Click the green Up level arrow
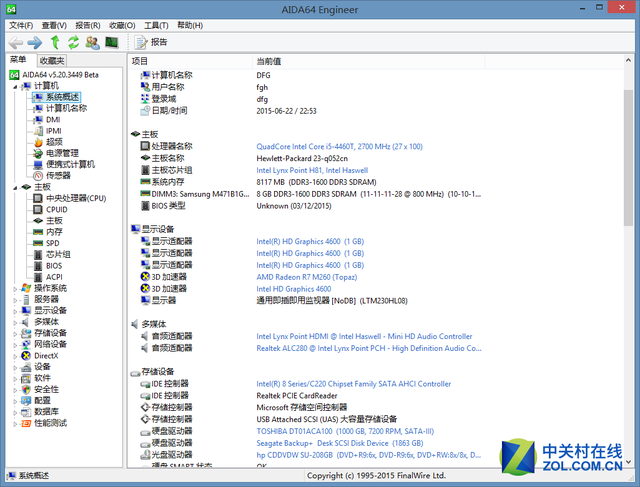This screenshot has height=487, width=640. point(55,42)
